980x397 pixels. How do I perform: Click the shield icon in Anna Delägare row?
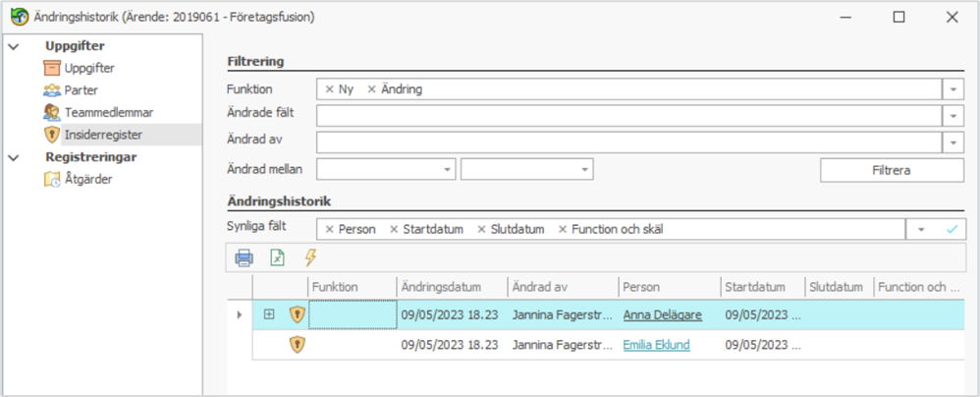click(x=297, y=314)
